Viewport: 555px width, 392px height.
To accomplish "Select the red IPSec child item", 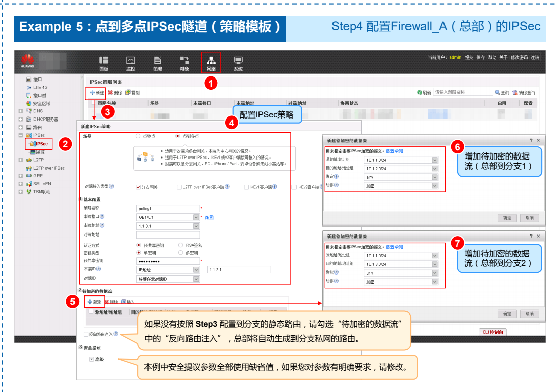I will [x=39, y=144].
